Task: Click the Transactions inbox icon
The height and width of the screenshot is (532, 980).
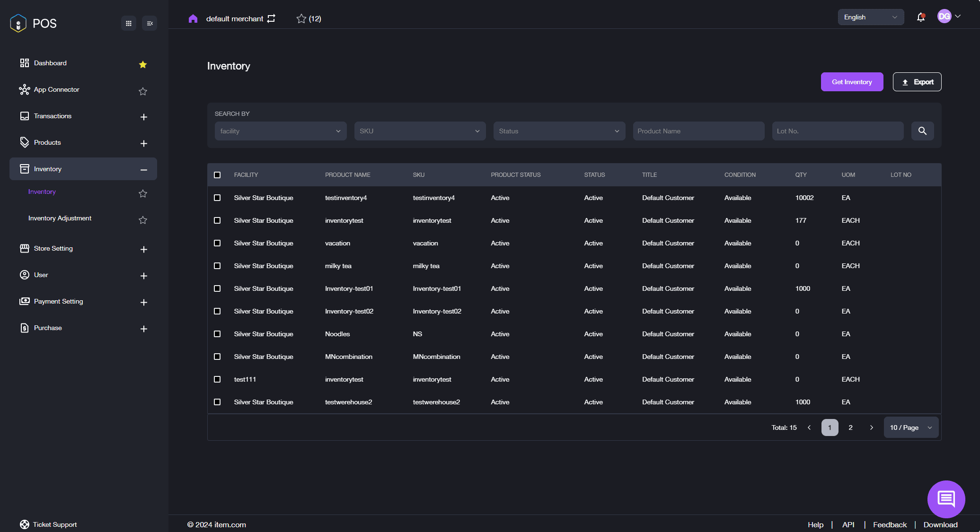Action: [x=25, y=116]
